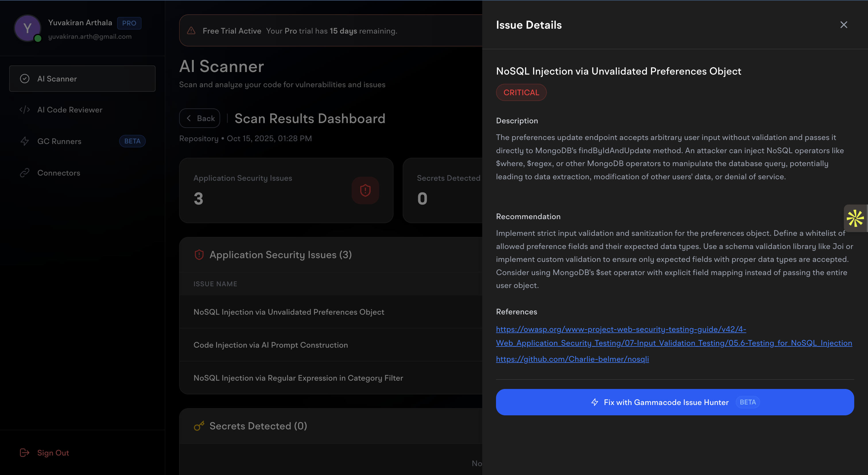The width and height of the screenshot is (868, 475).
Task: Click the Connectors link icon
Action: click(25, 173)
